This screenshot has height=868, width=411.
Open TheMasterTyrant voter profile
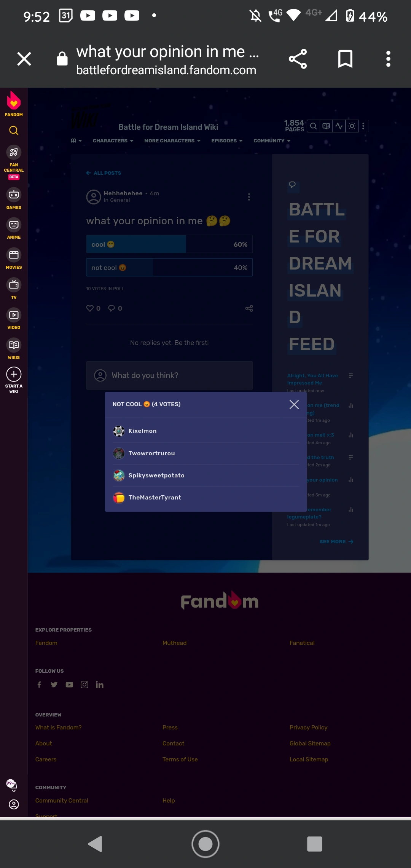[x=155, y=498]
